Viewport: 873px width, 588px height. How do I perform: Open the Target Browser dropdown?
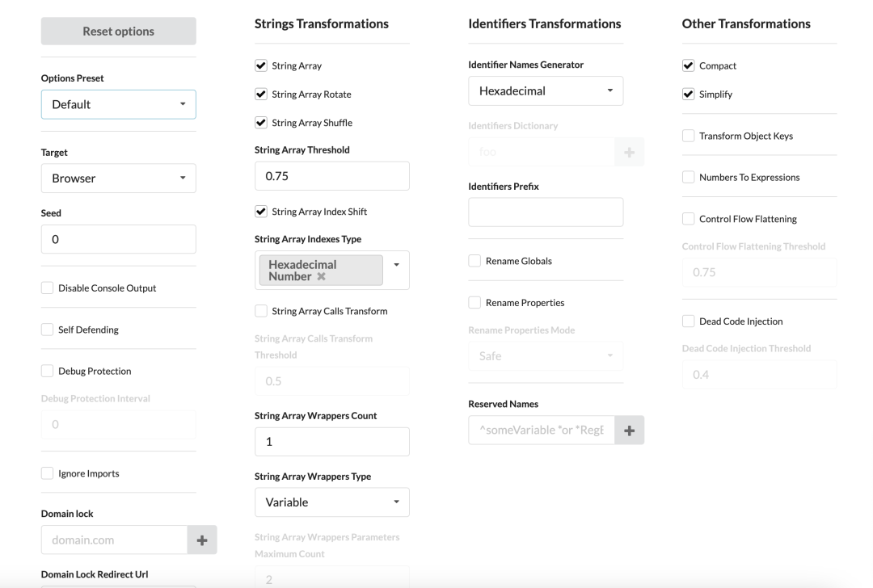118,178
